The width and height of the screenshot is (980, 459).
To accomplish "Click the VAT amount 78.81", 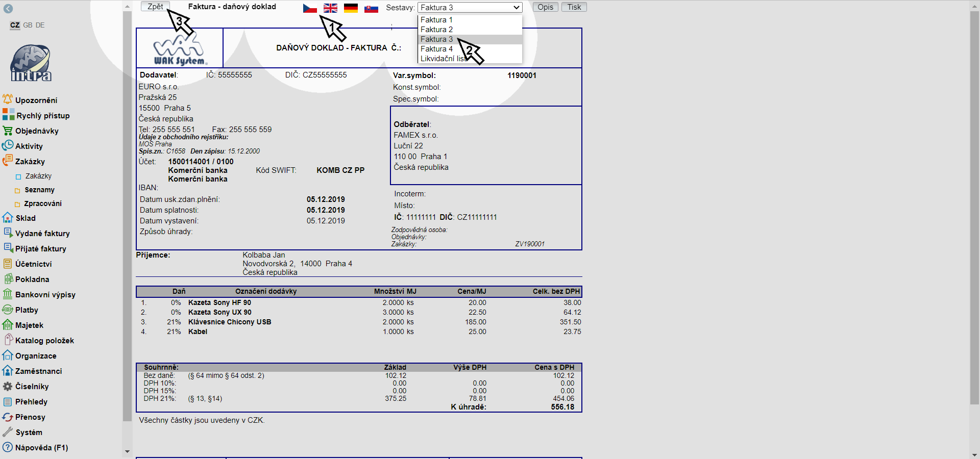I will (x=477, y=399).
